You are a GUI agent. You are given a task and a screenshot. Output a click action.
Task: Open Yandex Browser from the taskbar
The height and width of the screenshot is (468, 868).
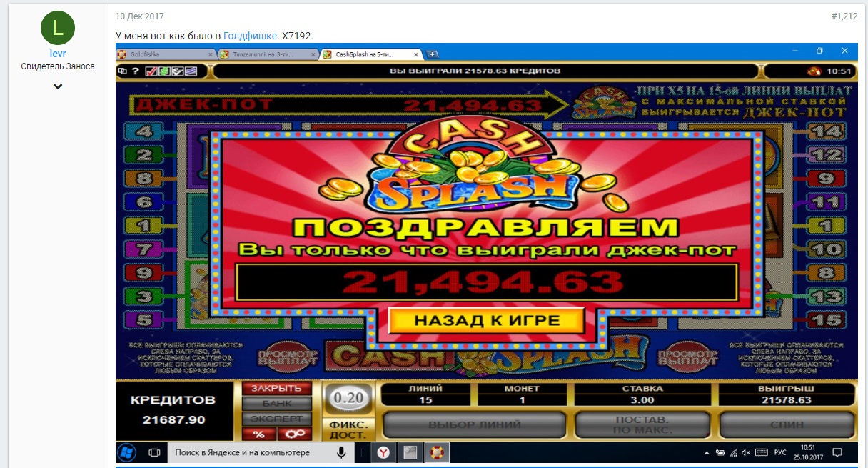383,452
